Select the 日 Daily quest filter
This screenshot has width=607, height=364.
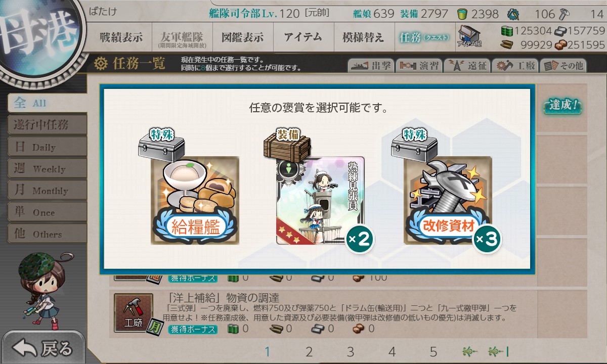point(47,147)
